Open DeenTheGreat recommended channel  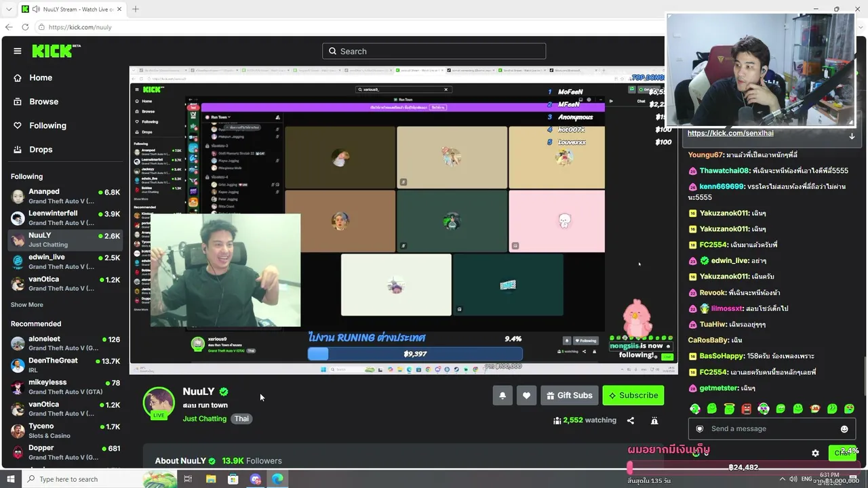[x=65, y=365]
